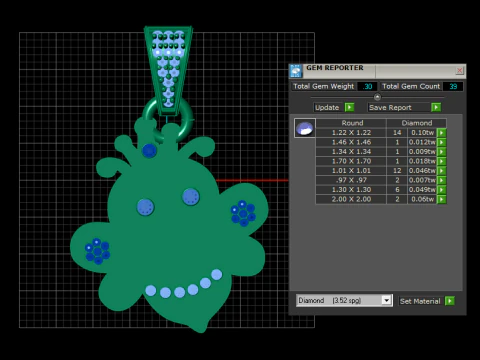Select the 1.70 X 1.70 size cell

click(x=351, y=161)
